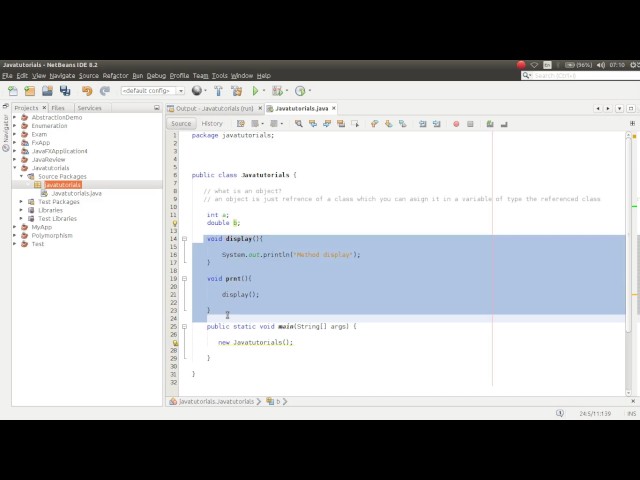This screenshot has height=480, width=640.
Task: Click the Debug Project icon
Action: [x=277, y=91]
